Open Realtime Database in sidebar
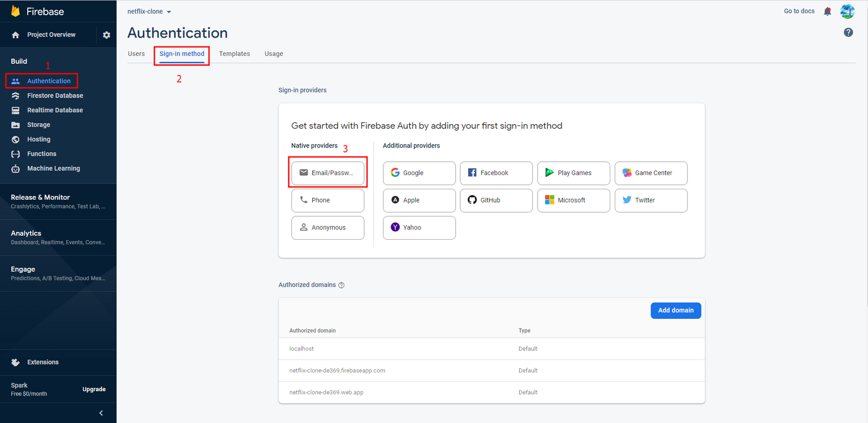 [55, 110]
